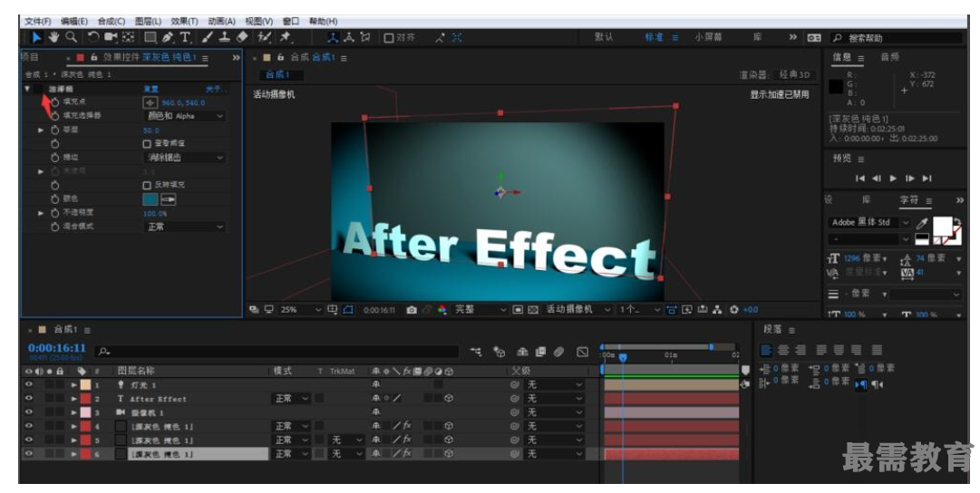Check the 反转填充 checkbox
This screenshot has height=493, width=980.
tap(147, 186)
